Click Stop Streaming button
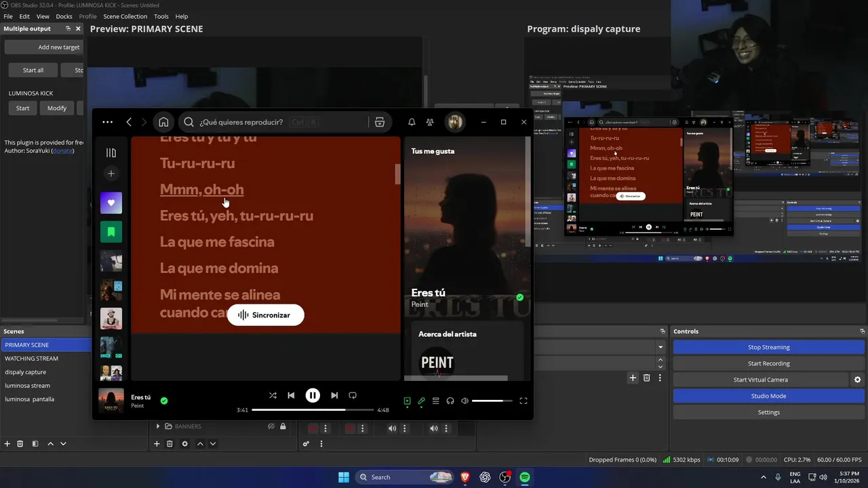 point(769,347)
